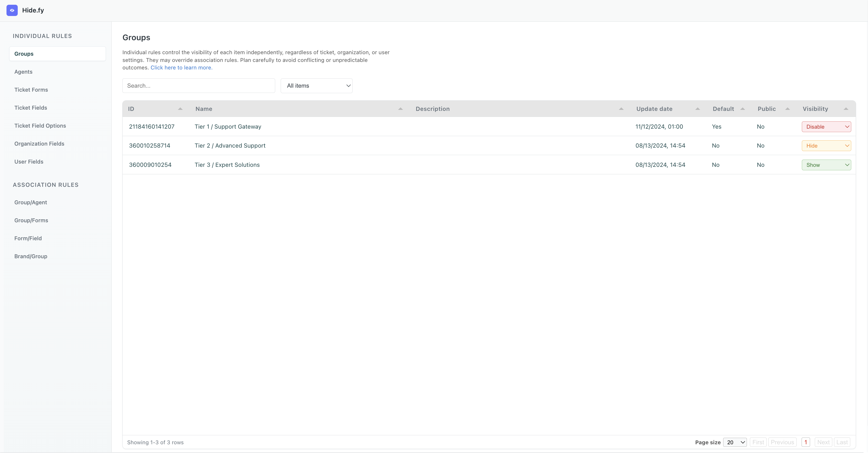The height and width of the screenshot is (453, 868).
Task: Expand the All items filter dropdown
Action: pyautogui.click(x=316, y=86)
